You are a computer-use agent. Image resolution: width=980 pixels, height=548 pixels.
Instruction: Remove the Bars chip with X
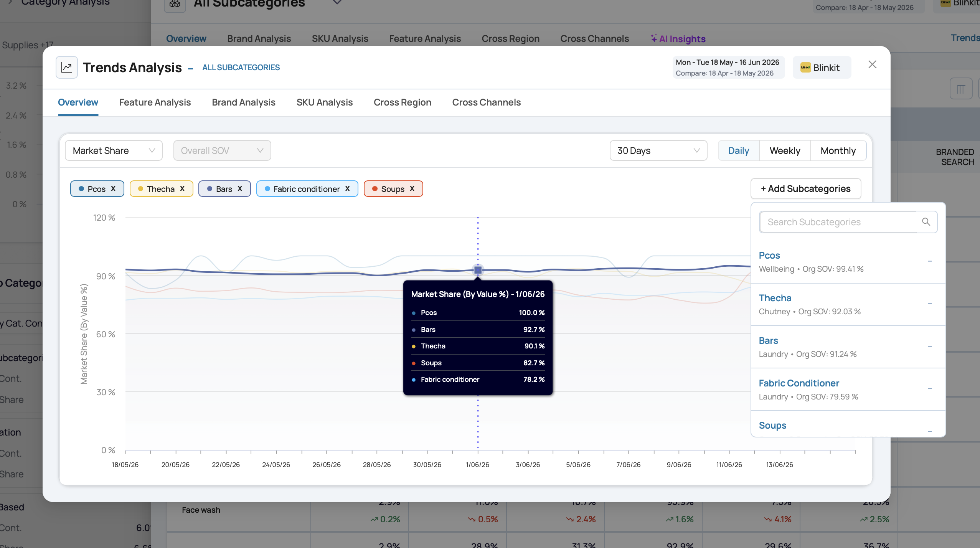240,189
